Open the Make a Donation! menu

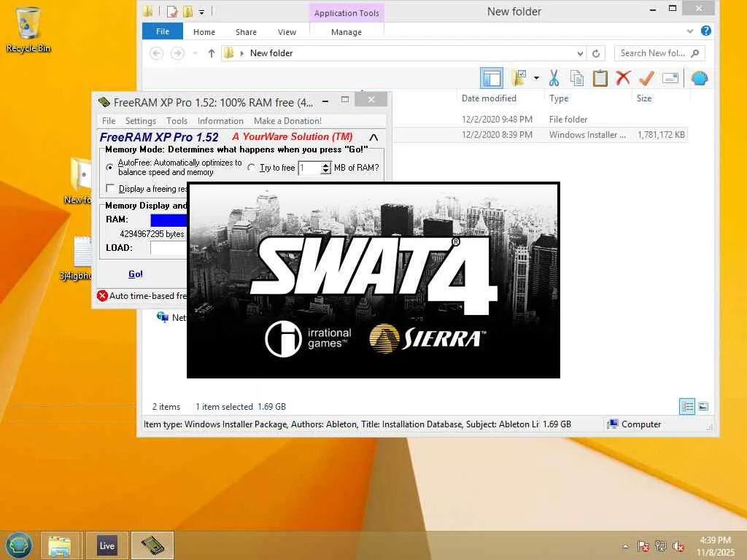(287, 121)
